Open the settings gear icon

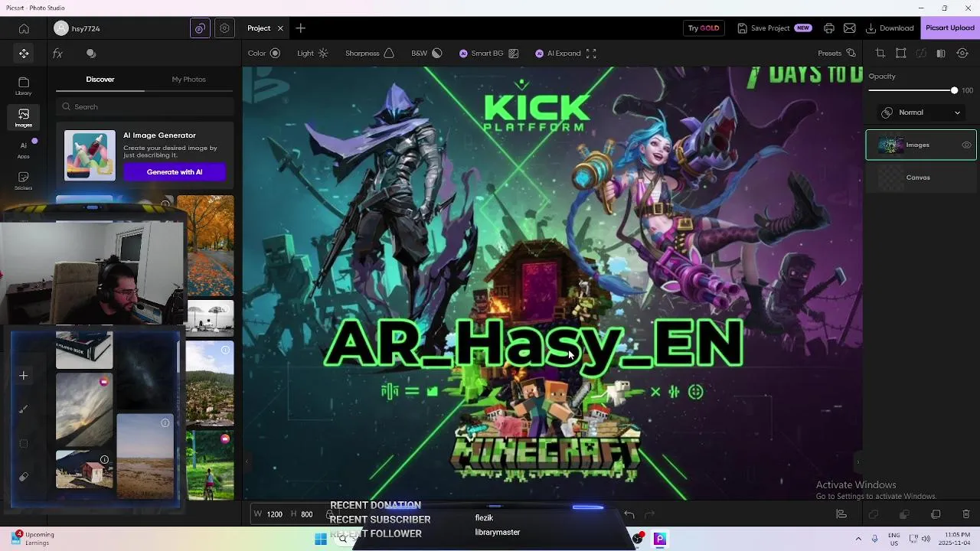pyautogui.click(x=224, y=28)
